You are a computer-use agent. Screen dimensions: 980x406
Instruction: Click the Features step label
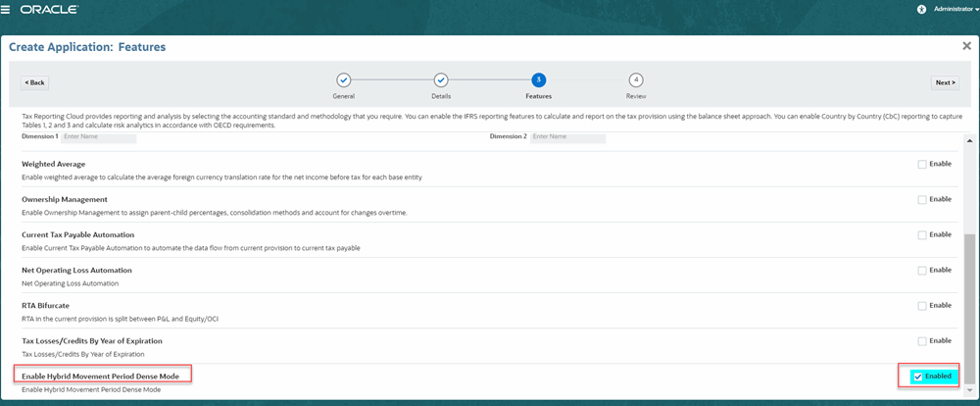coord(538,96)
